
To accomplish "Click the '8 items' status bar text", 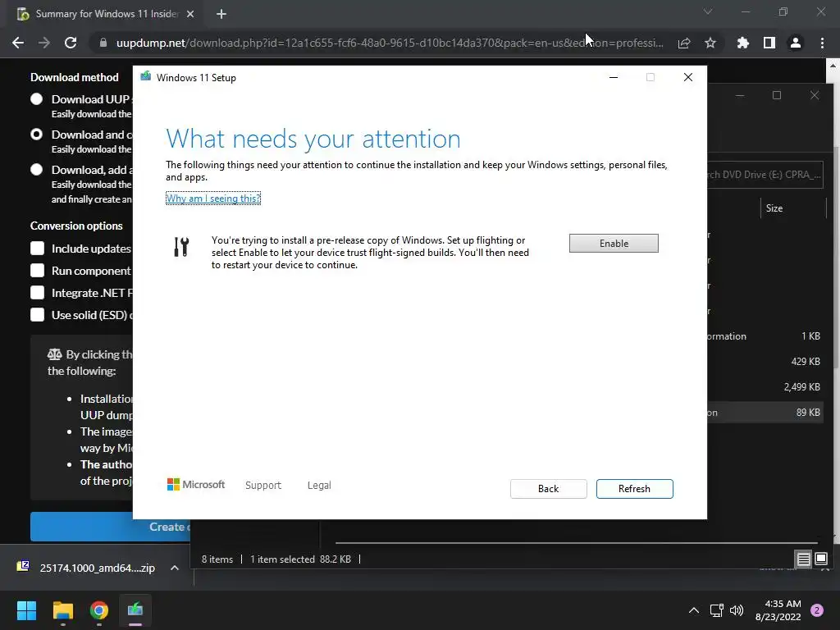I will [217, 559].
